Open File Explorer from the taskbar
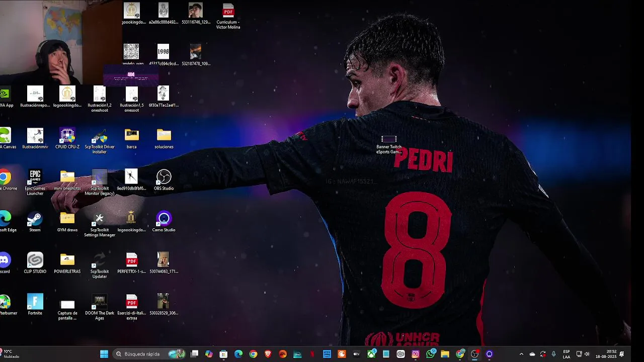Image resolution: width=644 pixels, height=362 pixels. (445, 354)
